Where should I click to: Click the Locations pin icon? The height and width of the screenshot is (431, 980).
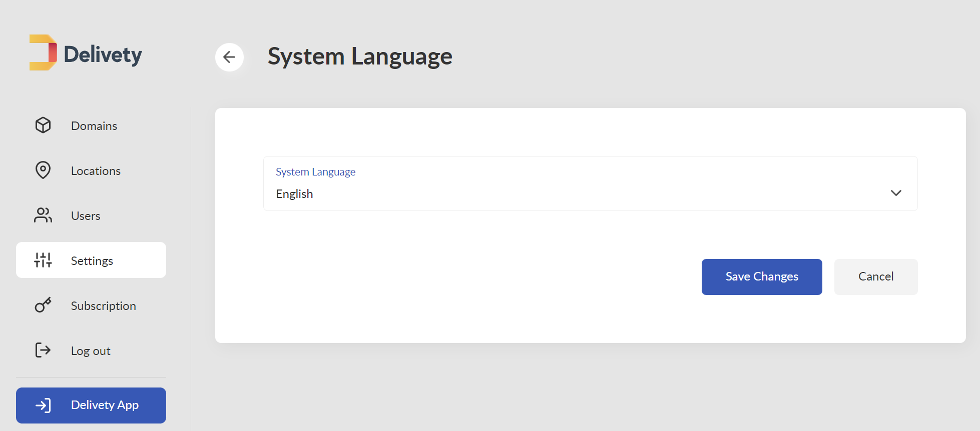point(43,170)
